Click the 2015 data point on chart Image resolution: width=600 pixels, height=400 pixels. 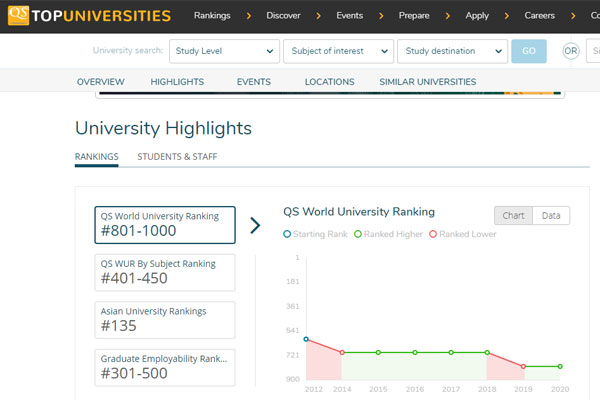[378, 353]
